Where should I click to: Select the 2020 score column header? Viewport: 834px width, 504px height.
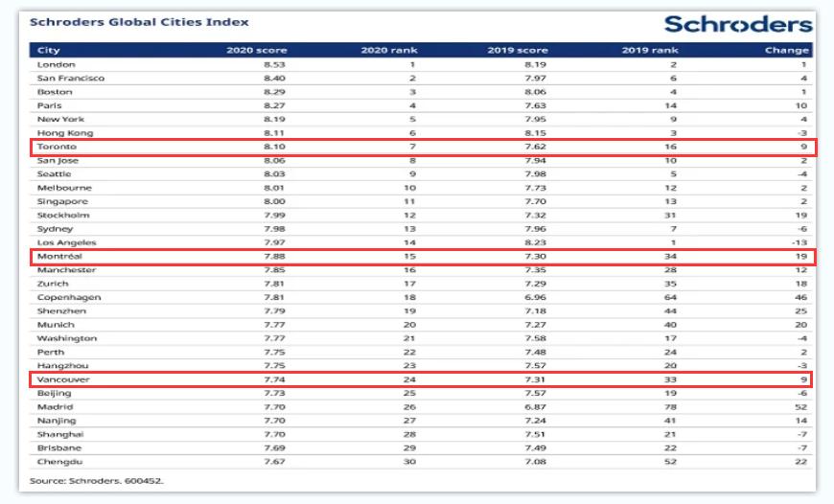click(256, 50)
